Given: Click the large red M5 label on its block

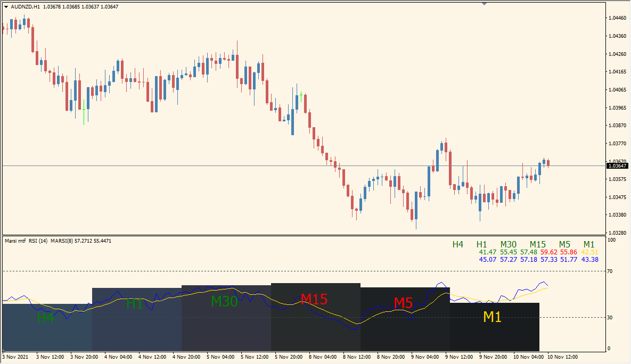Looking at the screenshot, I should pyautogui.click(x=403, y=302).
